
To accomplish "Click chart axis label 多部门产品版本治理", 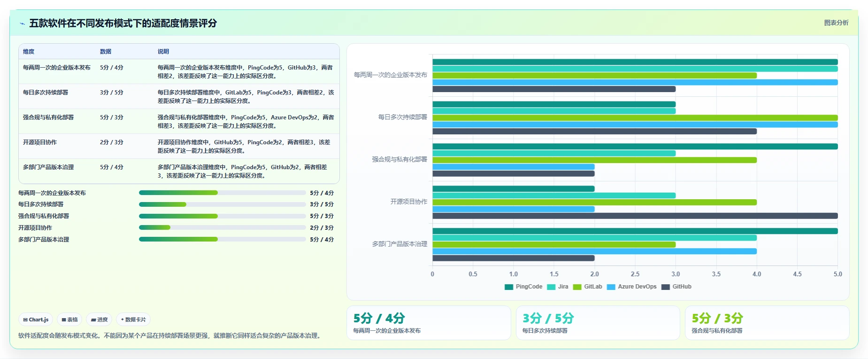I will pos(399,244).
